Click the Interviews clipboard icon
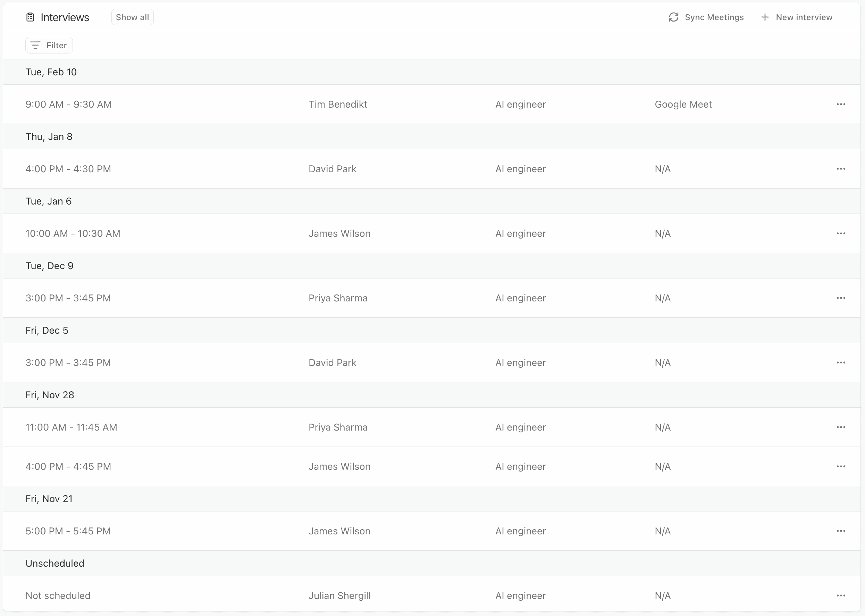The width and height of the screenshot is (865, 616). (30, 17)
